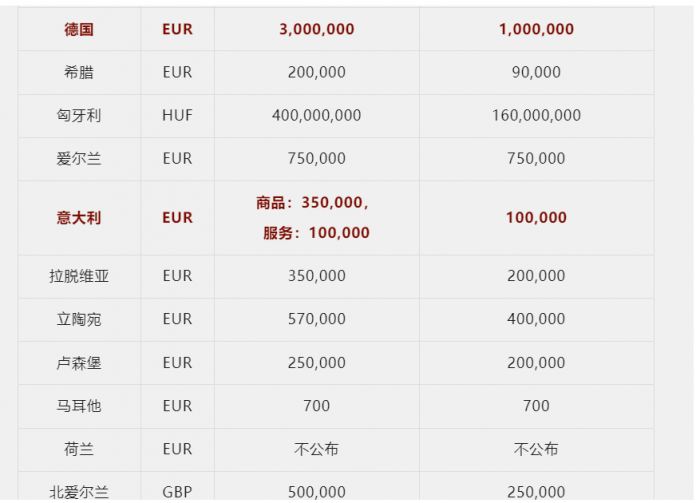Click the 570,000 value cell

coord(316,319)
